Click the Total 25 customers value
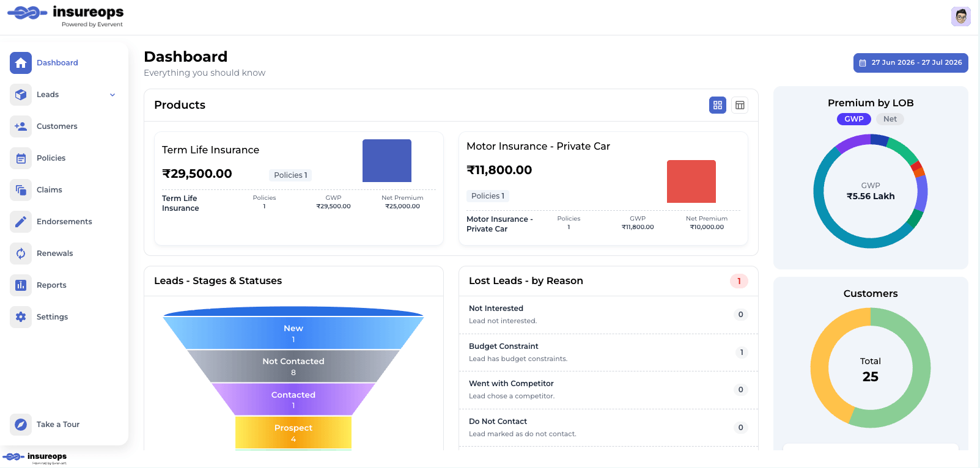The height and width of the screenshot is (468, 980). (871, 377)
